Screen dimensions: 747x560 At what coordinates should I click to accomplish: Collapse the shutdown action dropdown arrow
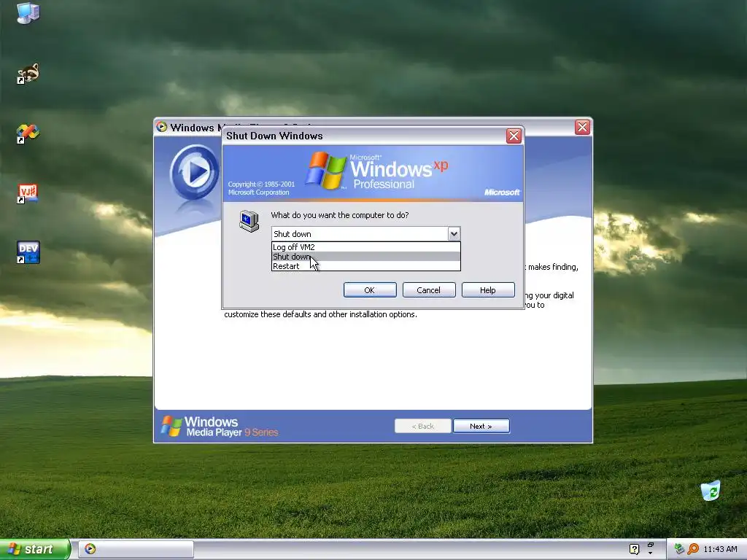point(454,234)
